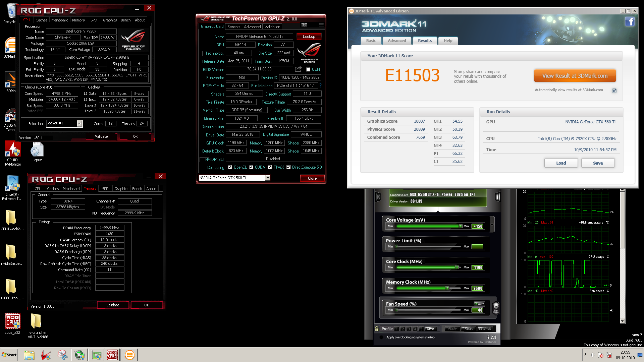Click the Afterburner K Kombustor icon
644x362 pixels.
point(378,197)
